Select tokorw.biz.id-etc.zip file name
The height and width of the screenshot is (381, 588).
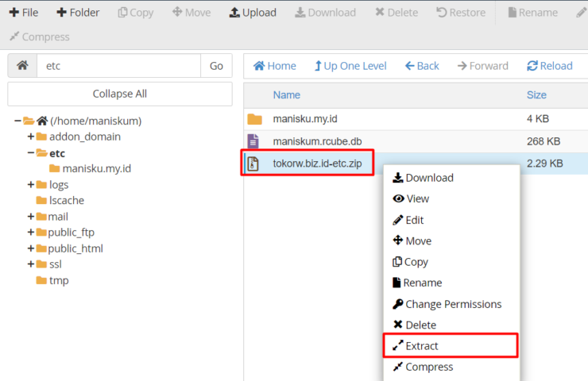(x=317, y=164)
